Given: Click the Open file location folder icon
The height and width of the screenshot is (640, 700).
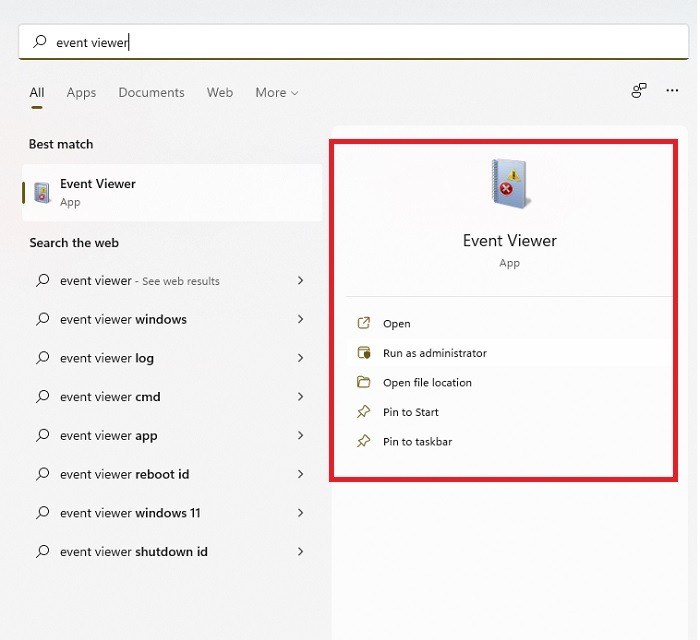Looking at the screenshot, I should coord(364,382).
